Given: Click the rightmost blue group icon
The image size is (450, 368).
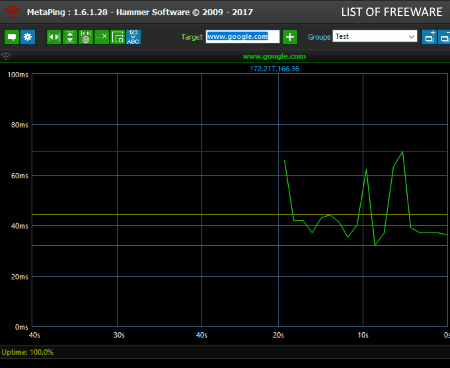Looking at the screenshot, I should tap(444, 37).
